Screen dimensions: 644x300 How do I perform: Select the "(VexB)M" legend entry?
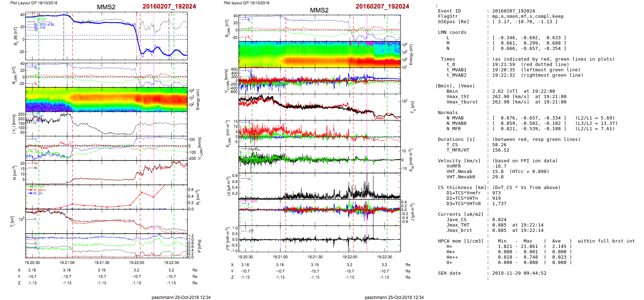254,149
